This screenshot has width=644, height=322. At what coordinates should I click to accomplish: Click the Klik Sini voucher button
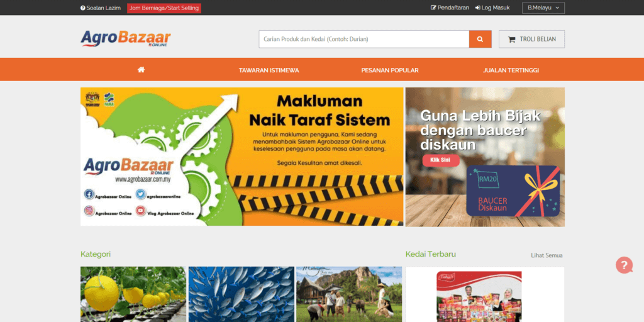441,160
